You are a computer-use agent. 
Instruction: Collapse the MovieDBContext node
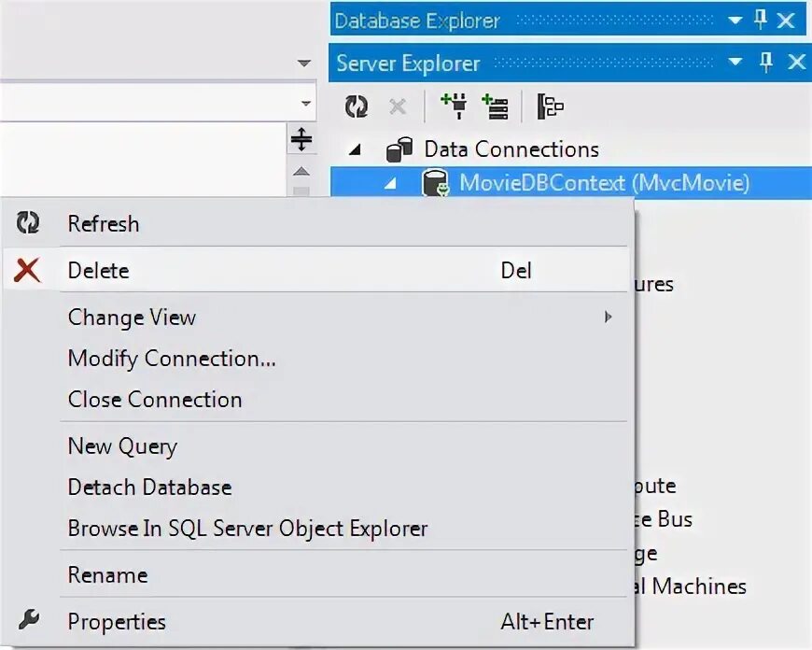pos(390,183)
